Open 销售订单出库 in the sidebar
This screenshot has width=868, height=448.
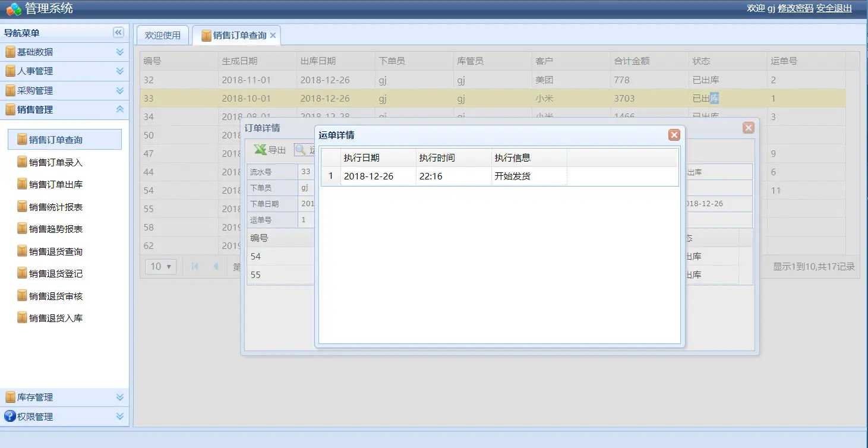pos(56,184)
